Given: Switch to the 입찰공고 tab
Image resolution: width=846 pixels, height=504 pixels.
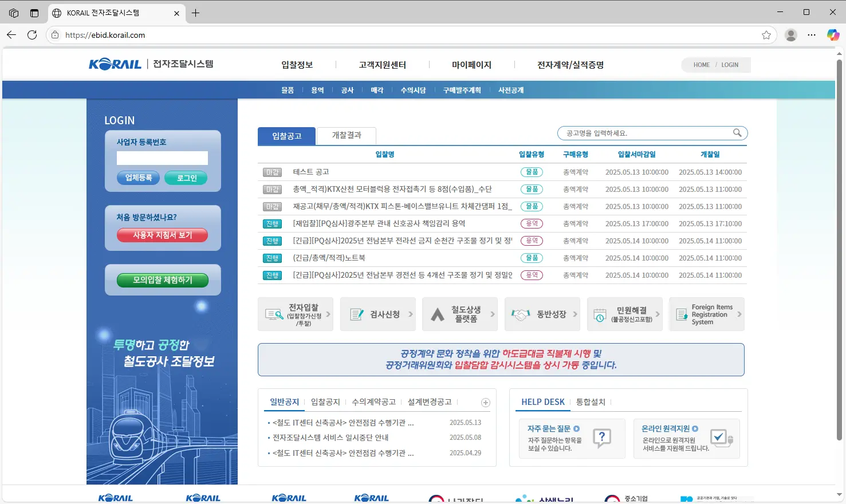Looking at the screenshot, I should pyautogui.click(x=286, y=136).
